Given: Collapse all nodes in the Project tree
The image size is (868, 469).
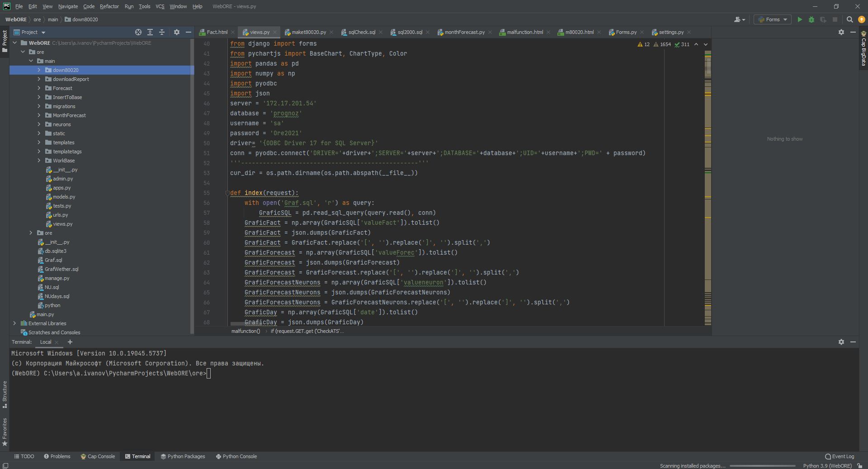Looking at the screenshot, I should pos(162,32).
